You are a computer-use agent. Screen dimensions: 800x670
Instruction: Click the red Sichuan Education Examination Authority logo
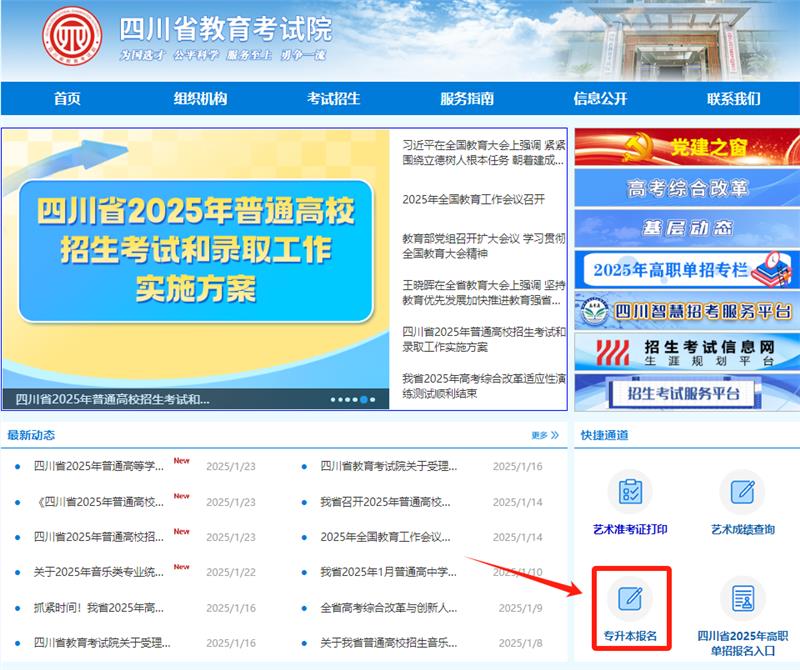click(x=72, y=36)
